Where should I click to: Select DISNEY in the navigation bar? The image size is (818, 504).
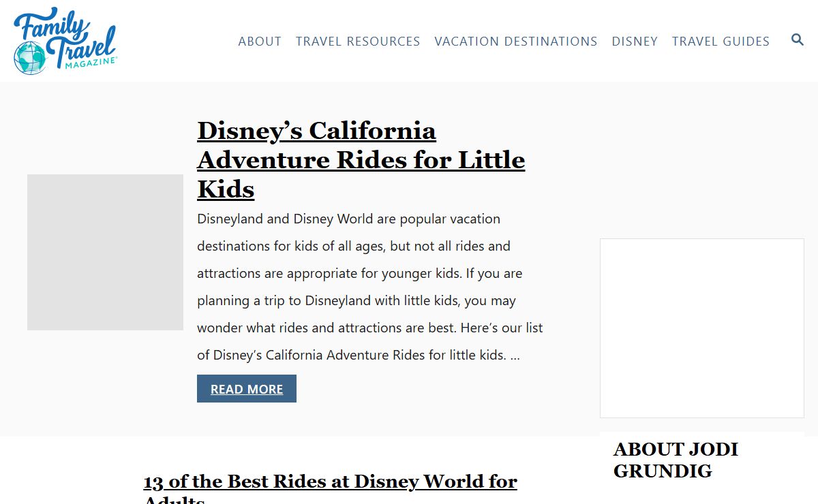click(635, 42)
